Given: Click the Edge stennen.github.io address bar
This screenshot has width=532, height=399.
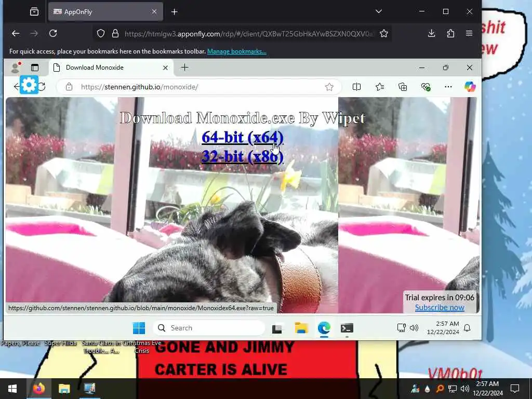Looking at the screenshot, I should coord(200,87).
